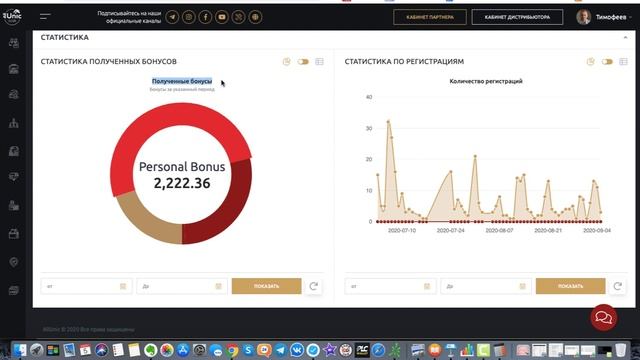Click the highlighted 'Полученные бонусы' chart title

pos(182,81)
